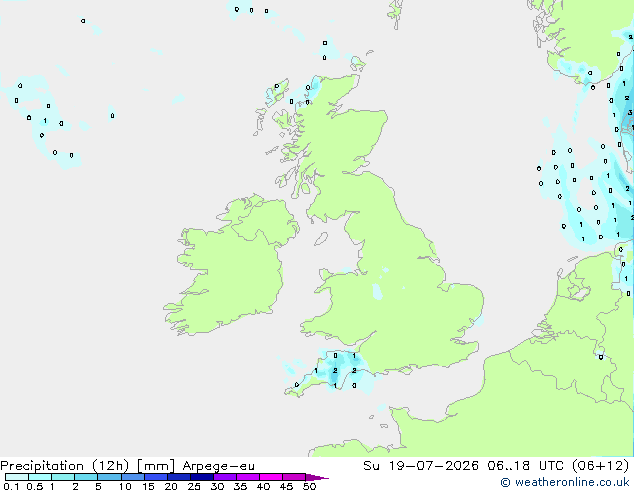Viewport: 634px width, 490px height.
Task: Select the dark navy 25–30 mm legend swatch
Action: click(202, 477)
